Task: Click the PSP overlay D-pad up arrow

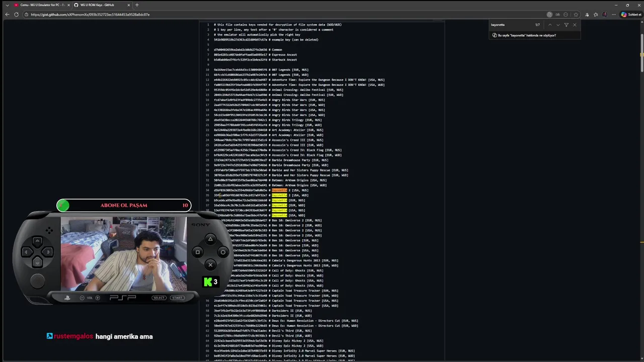Action: point(37,242)
